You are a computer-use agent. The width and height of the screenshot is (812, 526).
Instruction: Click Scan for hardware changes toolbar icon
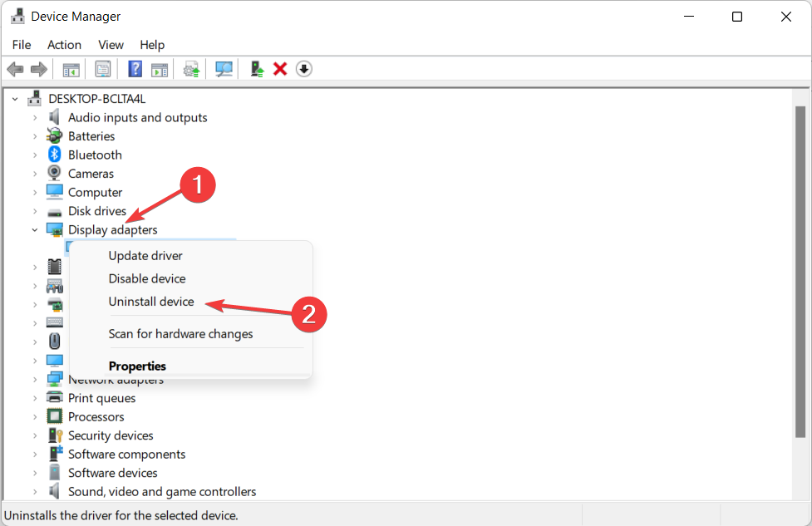point(224,69)
